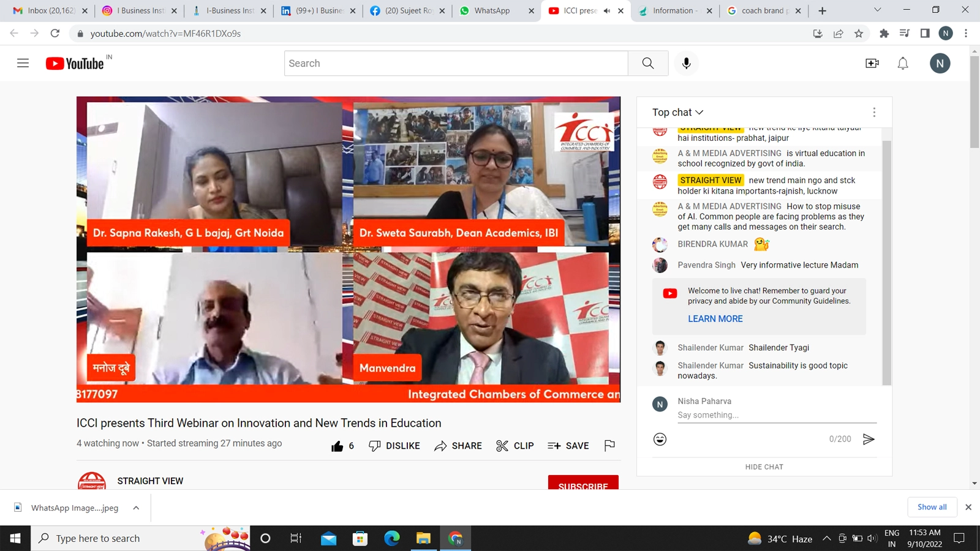Show all downloads
The height and width of the screenshot is (551, 980).
click(x=932, y=507)
